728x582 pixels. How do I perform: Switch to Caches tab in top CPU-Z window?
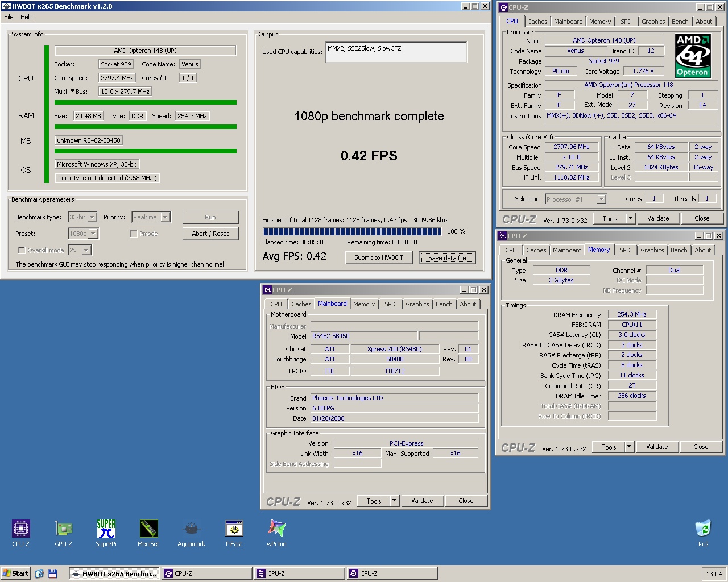click(x=537, y=22)
